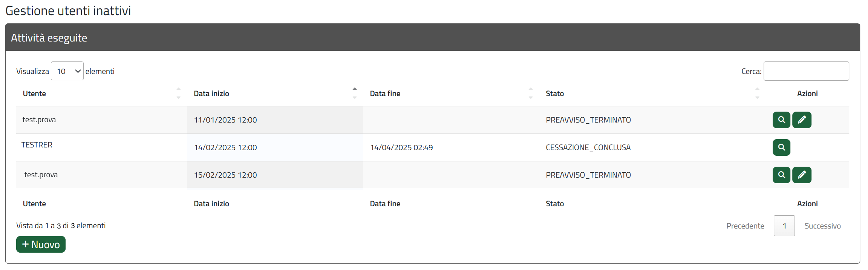Open magnifier for the TESTRER row

pyautogui.click(x=781, y=147)
